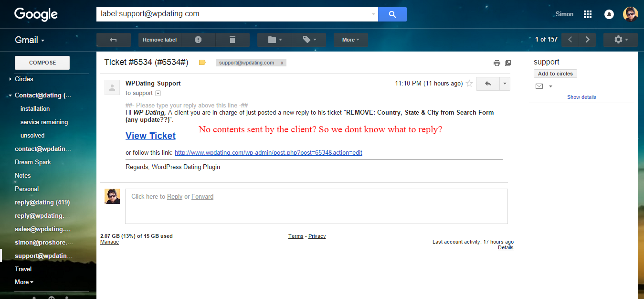Open account activity Details link
644x299 pixels.
pos(506,247)
